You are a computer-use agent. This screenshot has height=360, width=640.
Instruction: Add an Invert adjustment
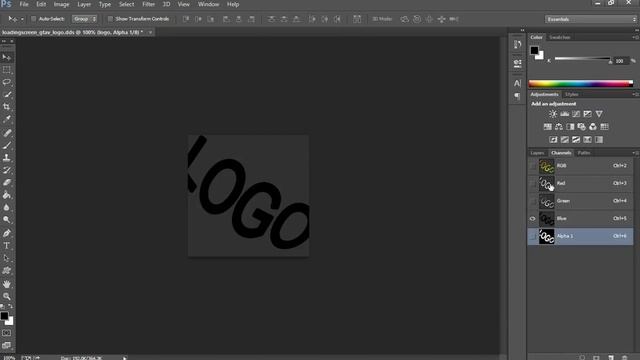[553, 140]
